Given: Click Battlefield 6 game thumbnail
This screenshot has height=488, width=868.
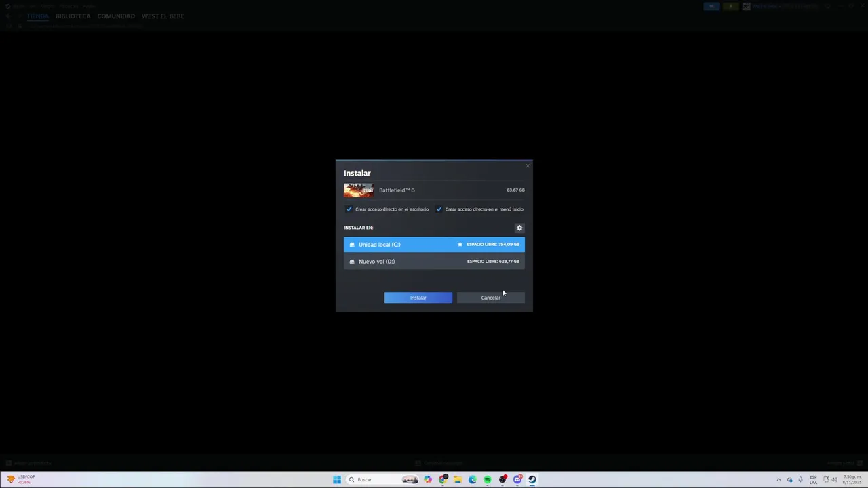Looking at the screenshot, I should (x=358, y=190).
